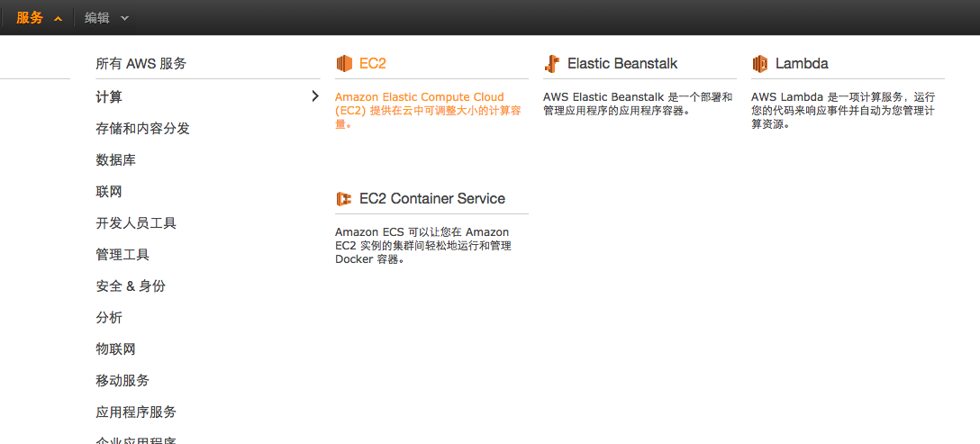This screenshot has height=444, width=980.
Task: Expand the 编辑 dropdown arrow
Action: 124,18
